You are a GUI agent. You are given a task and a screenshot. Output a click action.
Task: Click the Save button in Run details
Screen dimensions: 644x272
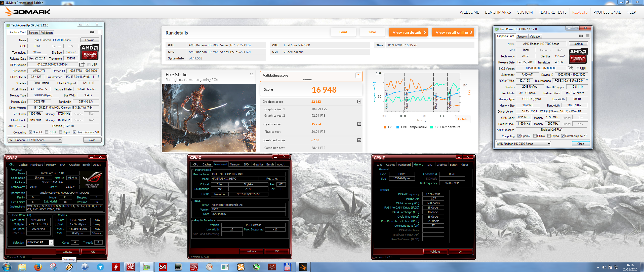point(372,32)
